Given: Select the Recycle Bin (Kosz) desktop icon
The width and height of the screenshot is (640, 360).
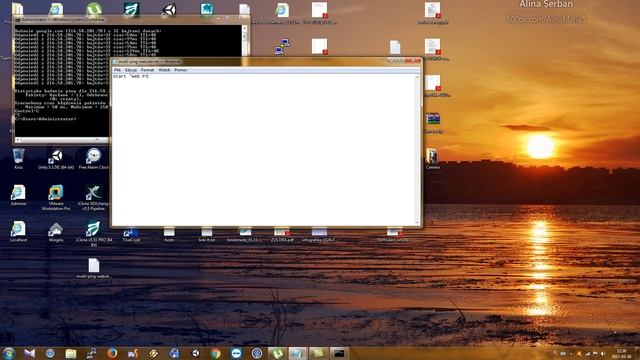Looking at the screenshot, I should [18, 159].
